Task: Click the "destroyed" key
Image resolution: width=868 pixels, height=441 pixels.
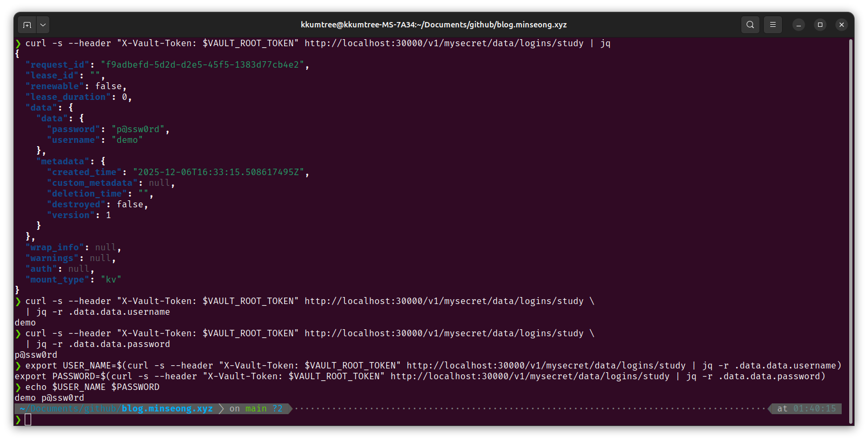Action: pos(76,205)
